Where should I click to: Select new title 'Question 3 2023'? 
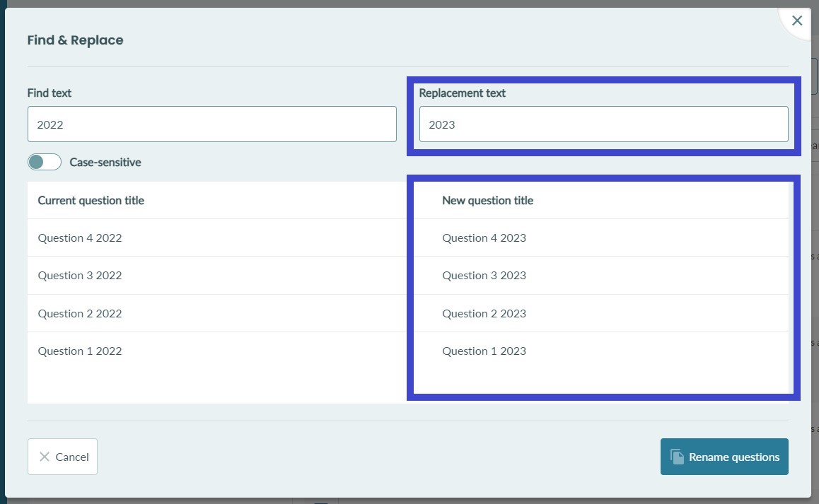pos(484,275)
